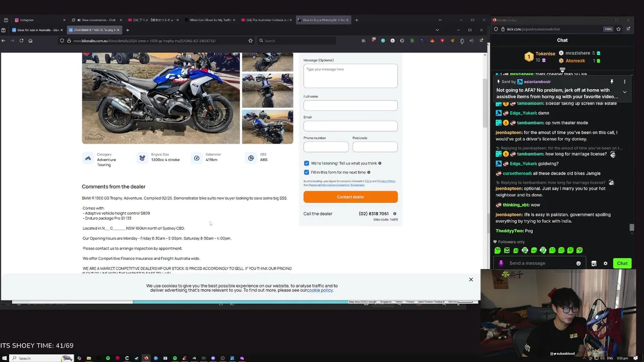Click the chat scrollbar

click(x=632, y=228)
